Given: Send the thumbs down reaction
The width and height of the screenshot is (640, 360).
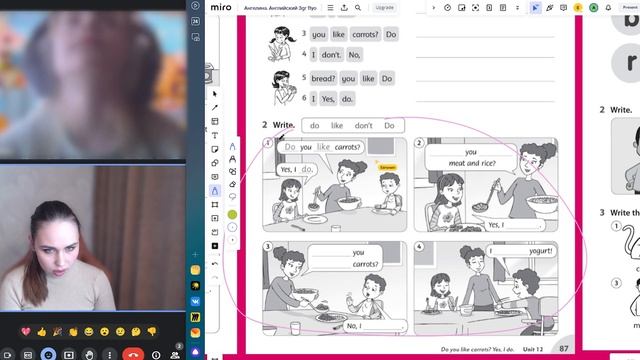Looking at the screenshot, I should coord(152,331).
